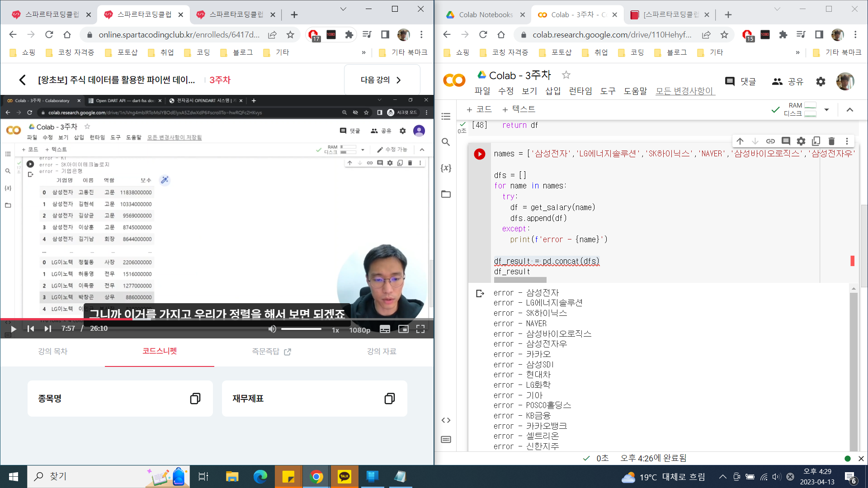This screenshot has height=488, width=868.
Task: Skip to next lecture video
Action: 47,329
